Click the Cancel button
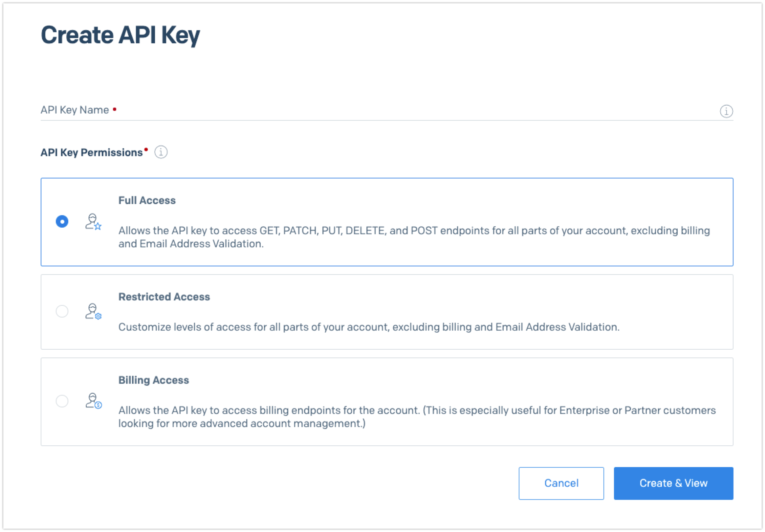This screenshot has width=765, height=532. pos(561,483)
